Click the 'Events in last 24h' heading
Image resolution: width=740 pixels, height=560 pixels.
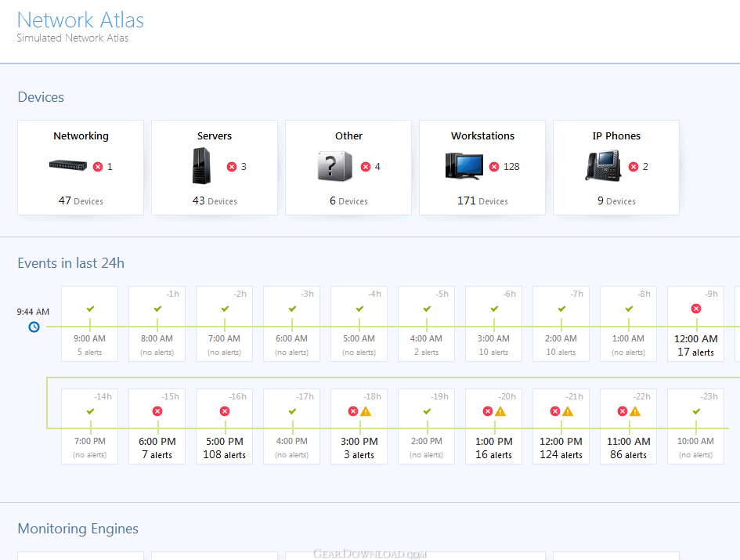[70, 263]
